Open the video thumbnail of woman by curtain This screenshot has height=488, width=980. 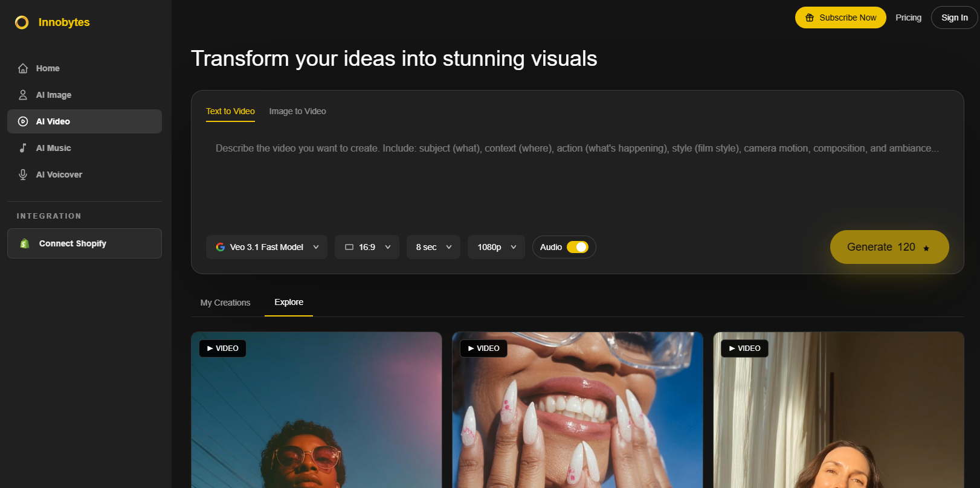(839, 409)
